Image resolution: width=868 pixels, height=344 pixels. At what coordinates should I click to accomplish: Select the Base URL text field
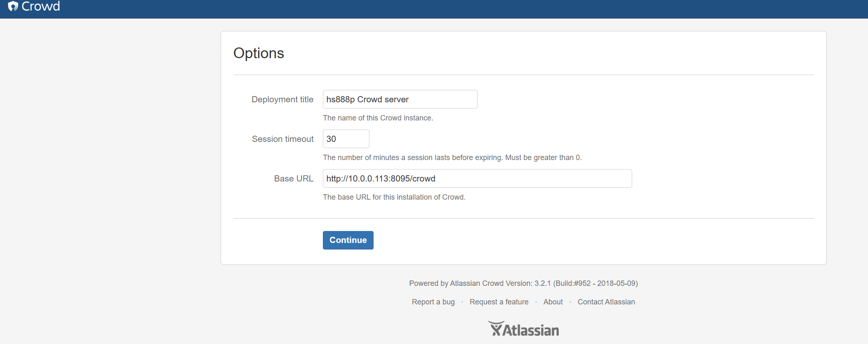point(477,179)
